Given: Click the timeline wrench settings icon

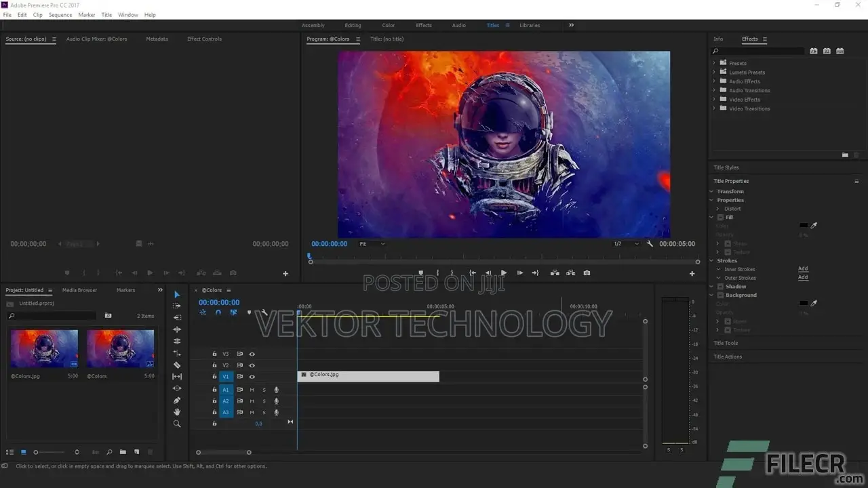Looking at the screenshot, I should (x=264, y=312).
